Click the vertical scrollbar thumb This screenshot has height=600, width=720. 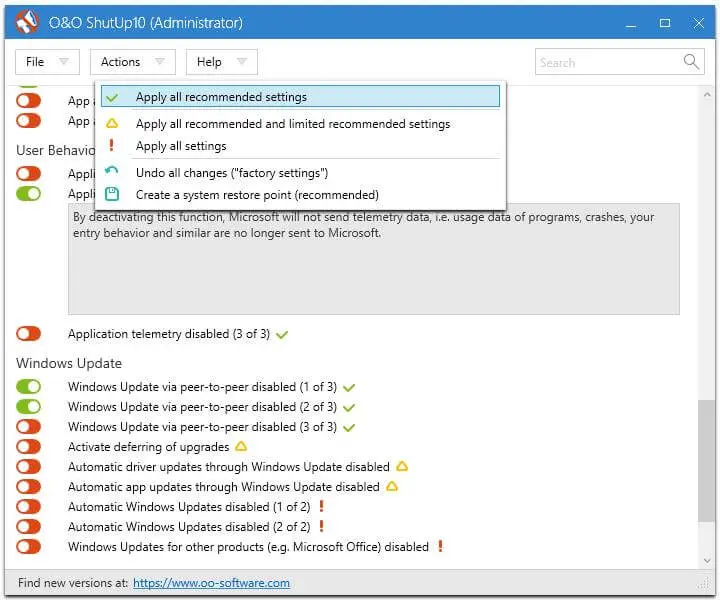click(706, 460)
